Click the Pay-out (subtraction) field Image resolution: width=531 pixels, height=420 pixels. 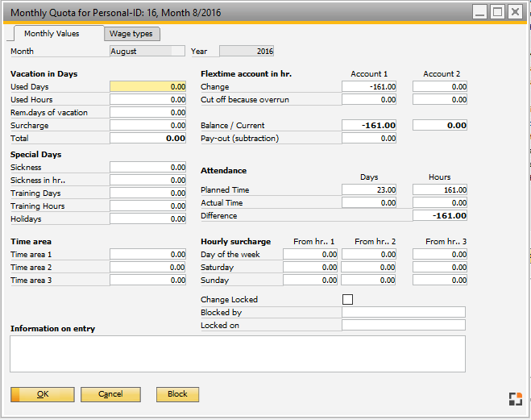pyautogui.click(x=370, y=139)
